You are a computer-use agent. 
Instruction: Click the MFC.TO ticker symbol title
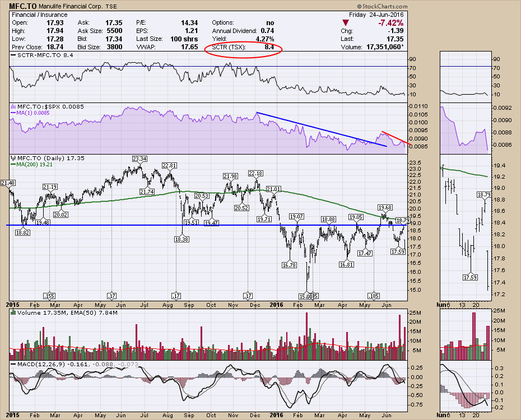click(23, 6)
